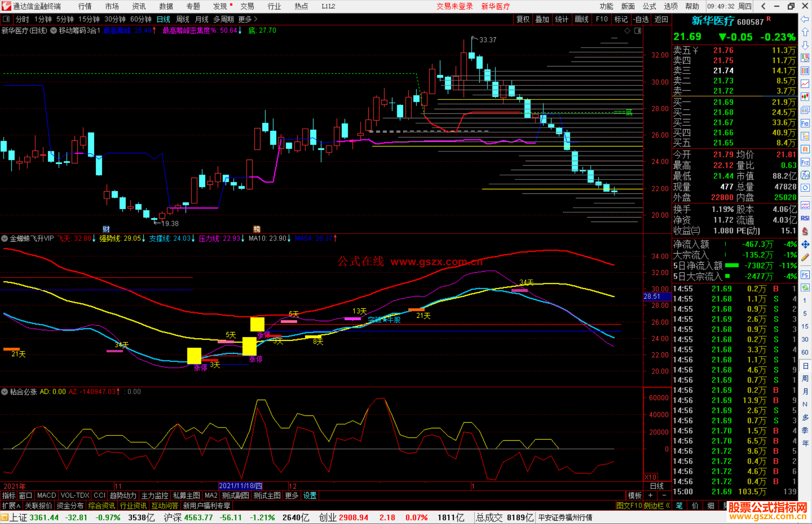Click the 设置 indicator settings button
Screen dimensions: 812x524
tap(310, 496)
